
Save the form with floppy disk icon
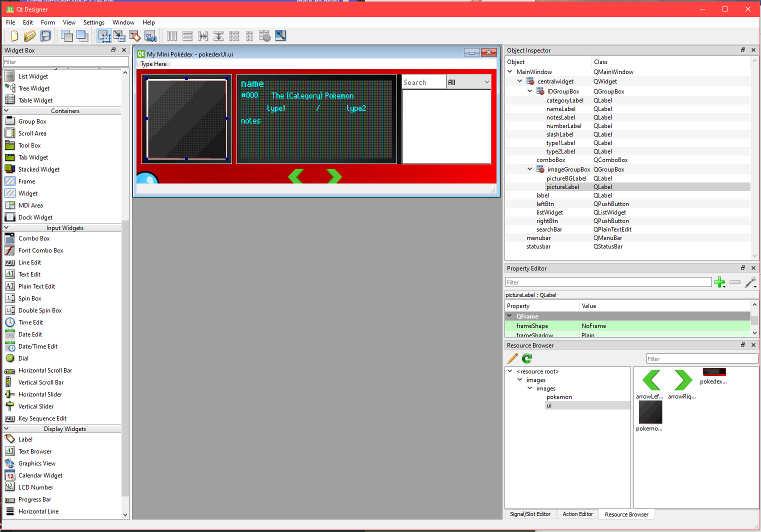(45, 36)
